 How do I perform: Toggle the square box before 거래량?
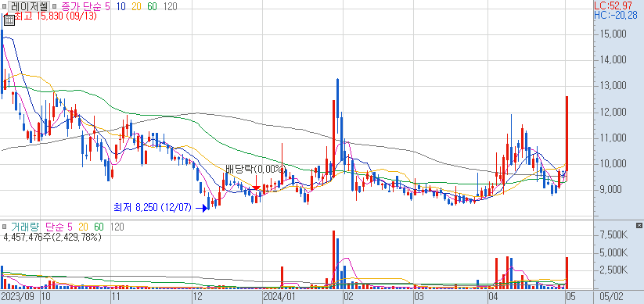(5, 227)
